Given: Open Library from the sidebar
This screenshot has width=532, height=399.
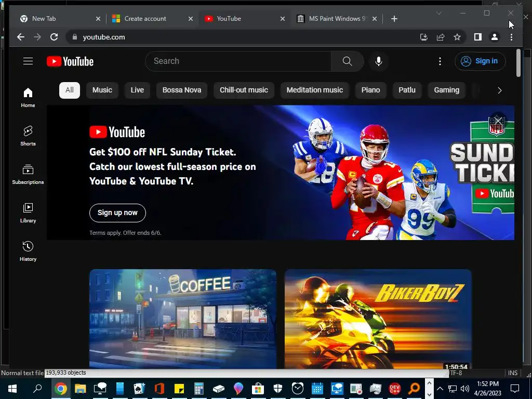Looking at the screenshot, I should click(28, 212).
